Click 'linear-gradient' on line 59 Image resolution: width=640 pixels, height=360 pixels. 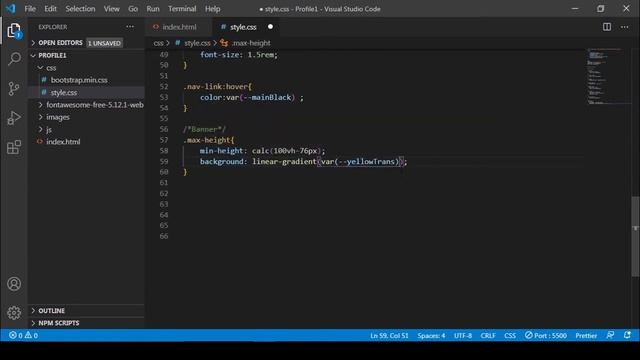284,161
